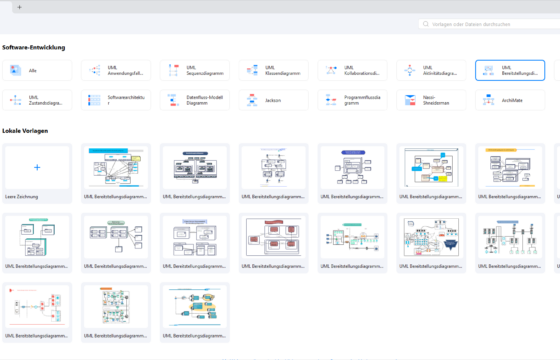Screen dimensions: 560x360
Task: Open the Jackson diagram category
Action: [x=273, y=100]
